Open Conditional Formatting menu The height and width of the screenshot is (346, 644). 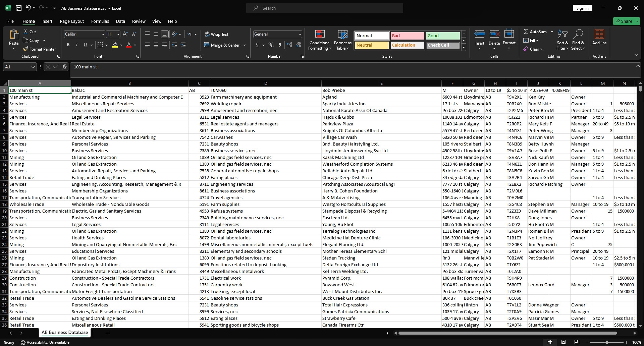[320, 40]
